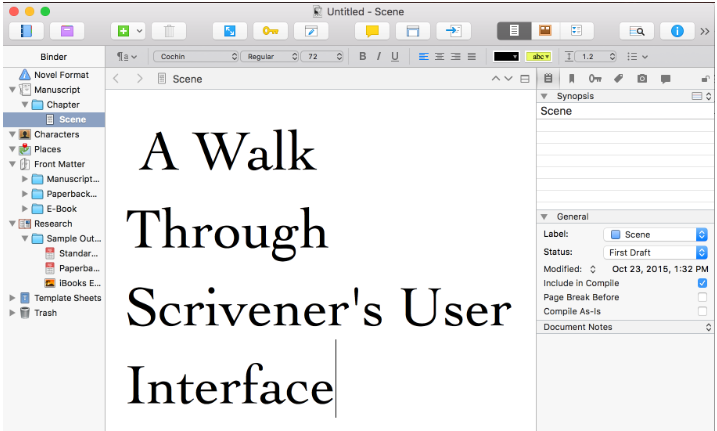Open the Cochin font family dropdown
Image resolution: width=717 pixels, height=431 pixels.
click(x=196, y=56)
